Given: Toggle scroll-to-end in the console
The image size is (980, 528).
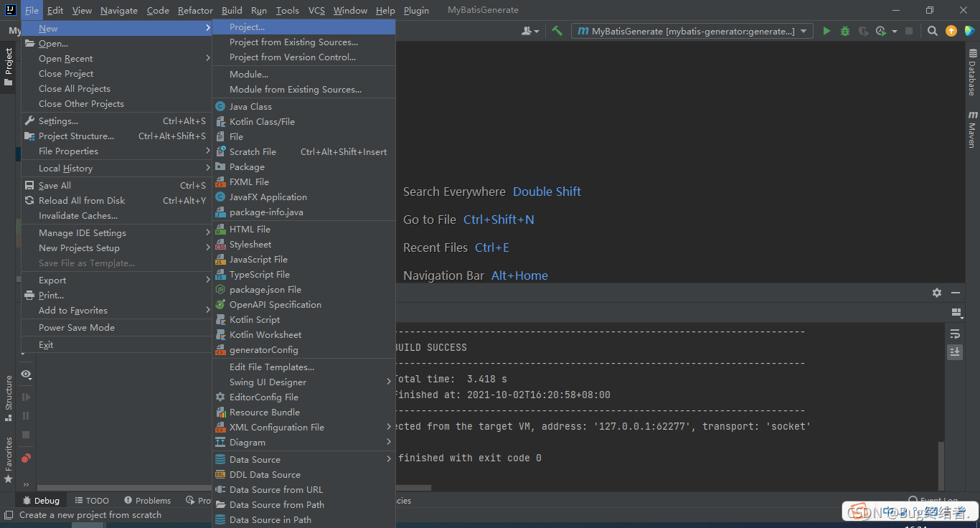Looking at the screenshot, I should pos(955,352).
